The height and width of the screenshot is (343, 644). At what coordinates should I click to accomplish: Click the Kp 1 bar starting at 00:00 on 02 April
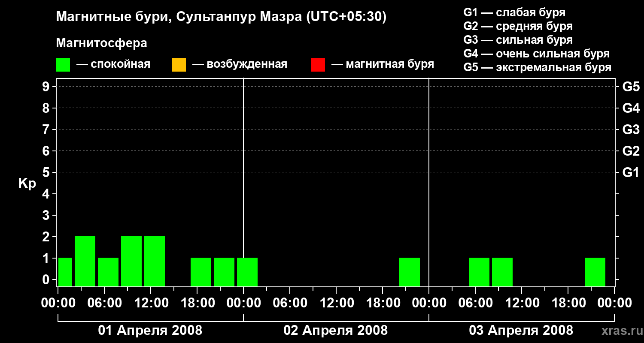click(x=247, y=272)
